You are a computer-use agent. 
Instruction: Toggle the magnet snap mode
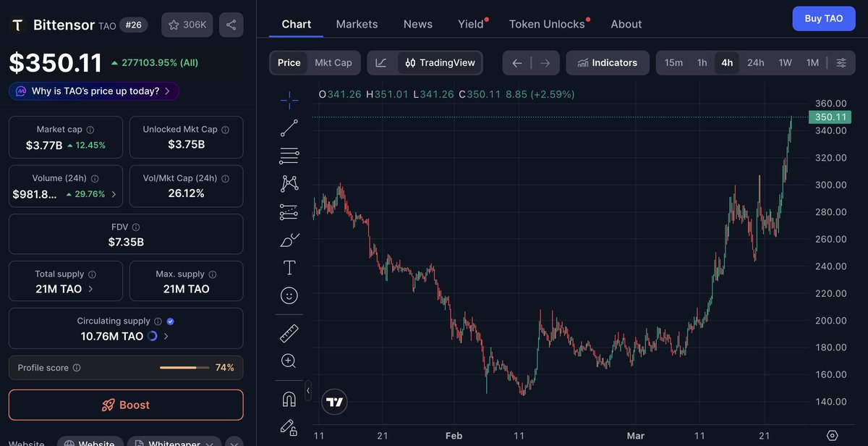(289, 399)
